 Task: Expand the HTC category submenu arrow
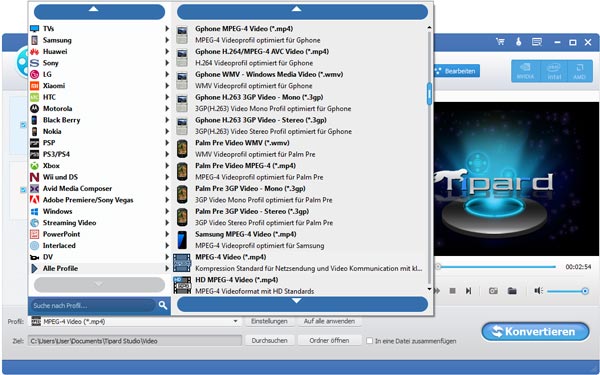tap(167, 97)
